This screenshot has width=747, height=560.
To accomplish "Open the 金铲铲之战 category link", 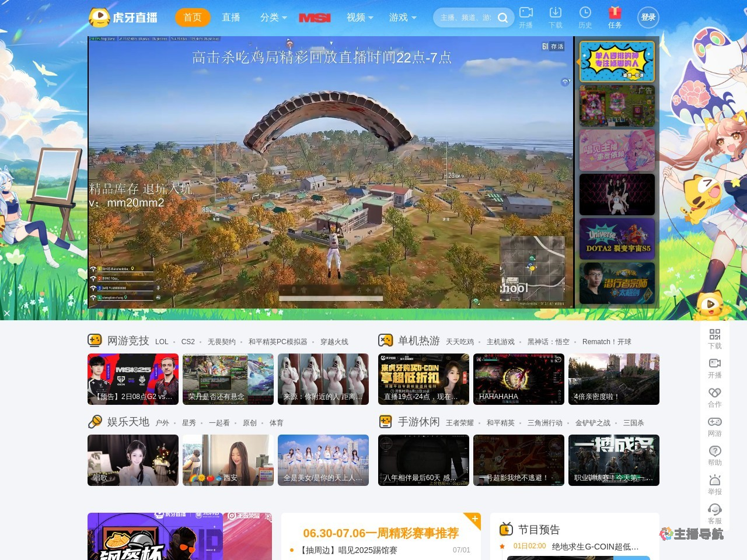I will coord(593,423).
